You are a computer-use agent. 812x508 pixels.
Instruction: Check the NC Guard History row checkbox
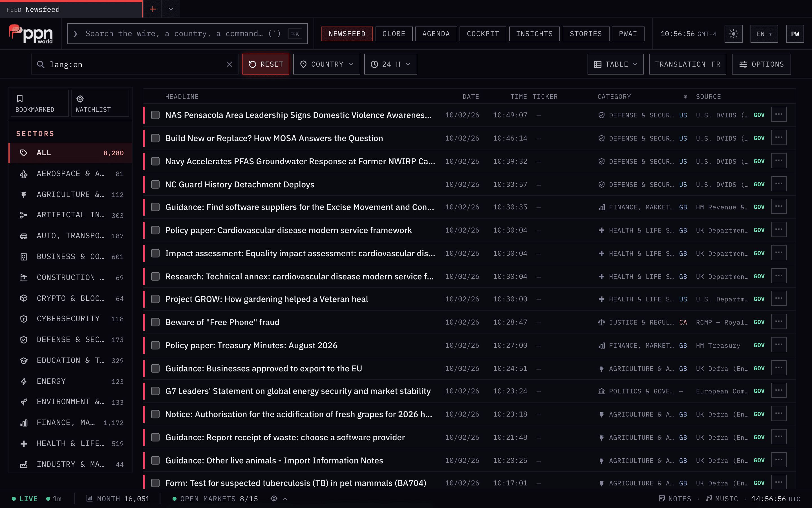pyautogui.click(x=155, y=185)
